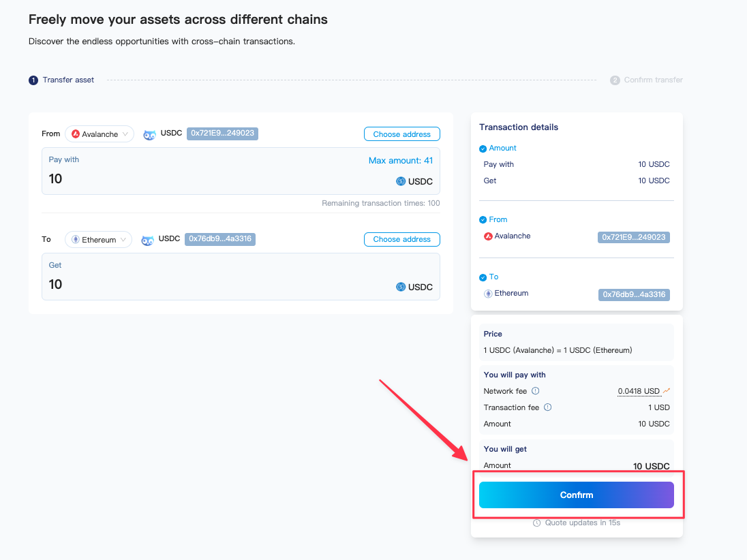Click the owl wallet icon in To row
The height and width of the screenshot is (560, 747).
[x=147, y=240]
